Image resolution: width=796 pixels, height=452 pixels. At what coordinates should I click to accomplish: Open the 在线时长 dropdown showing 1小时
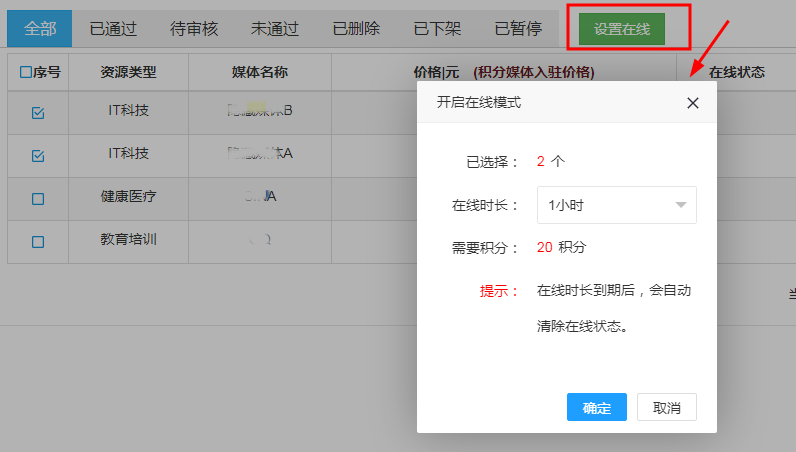click(x=616, y=205)
